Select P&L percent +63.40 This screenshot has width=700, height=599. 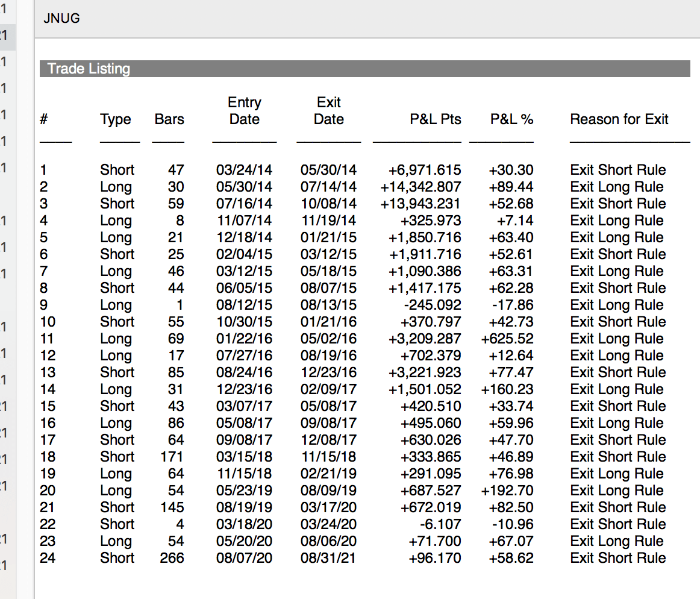click(x=511, y=237)
